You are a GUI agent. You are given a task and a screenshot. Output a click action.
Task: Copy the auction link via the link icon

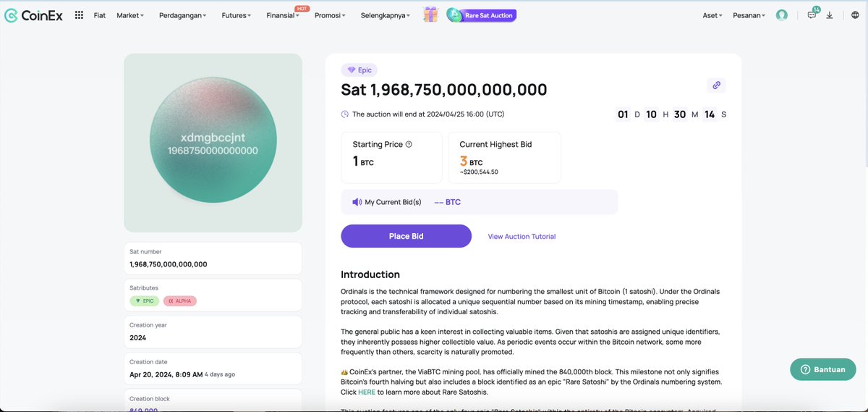tap(716, 85)
